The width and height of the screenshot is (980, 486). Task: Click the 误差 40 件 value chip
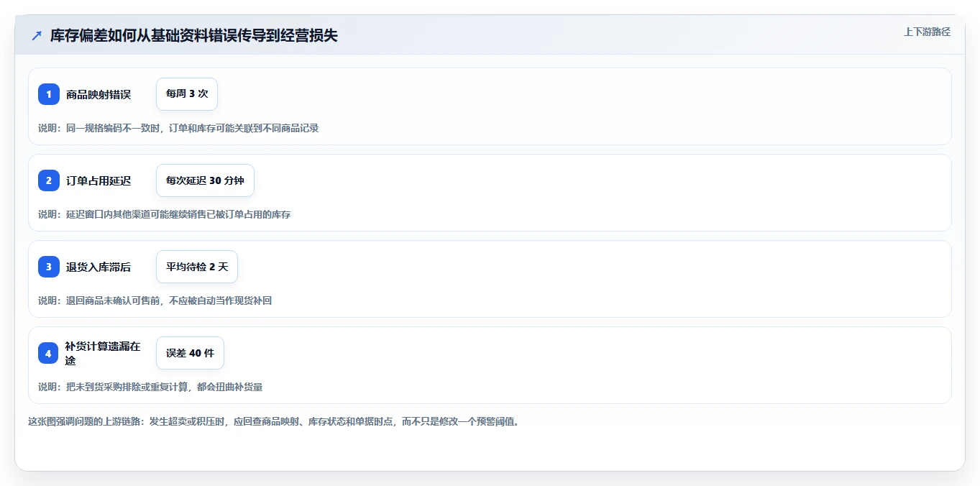[190, 353]
